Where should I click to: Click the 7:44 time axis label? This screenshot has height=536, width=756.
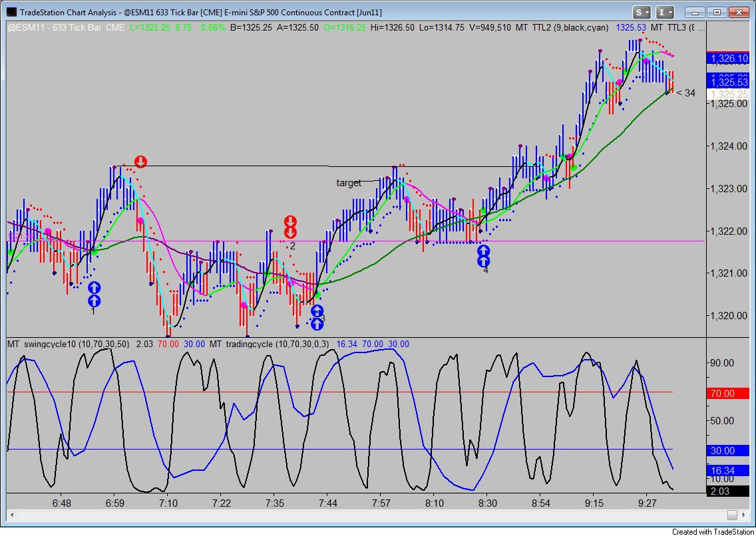point(328,503)
